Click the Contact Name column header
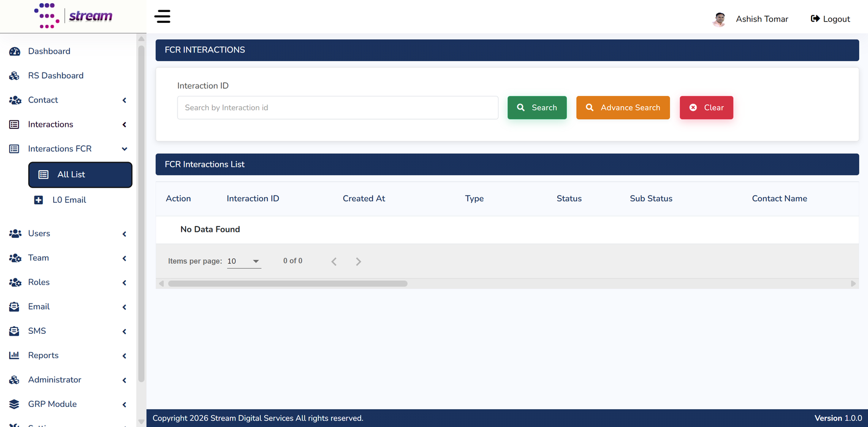 point(780,199)
